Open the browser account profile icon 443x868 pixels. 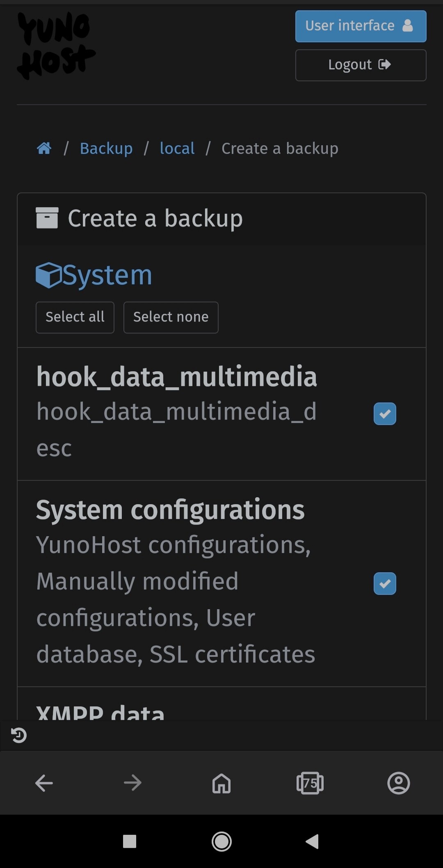tap(399, 783)
